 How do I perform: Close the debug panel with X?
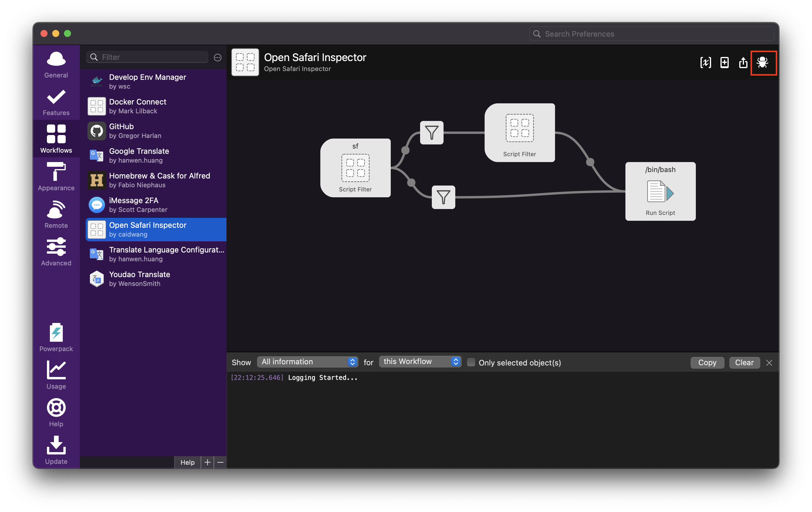769,363
